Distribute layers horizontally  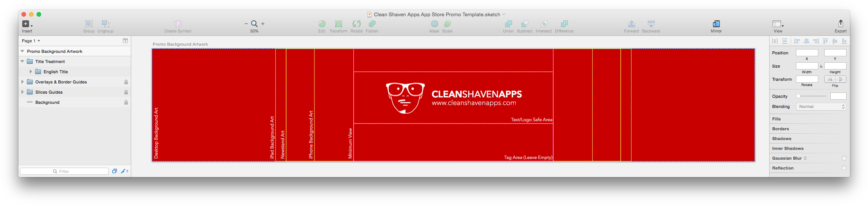tap(775, 41)
